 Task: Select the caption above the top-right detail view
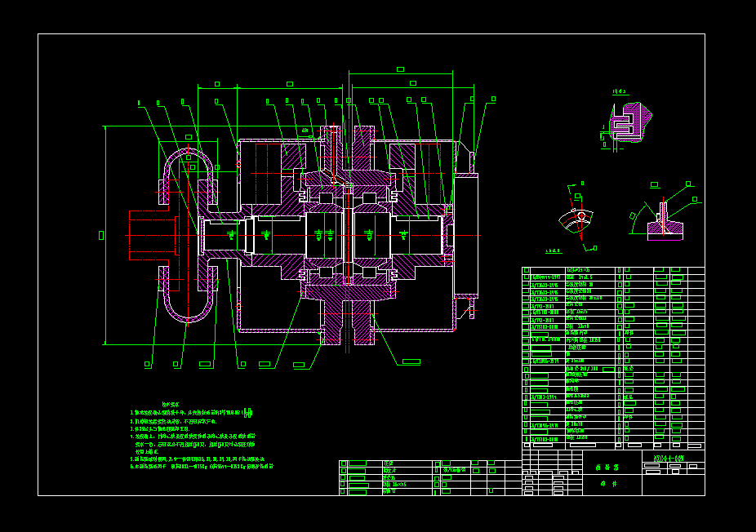(618, 92)
